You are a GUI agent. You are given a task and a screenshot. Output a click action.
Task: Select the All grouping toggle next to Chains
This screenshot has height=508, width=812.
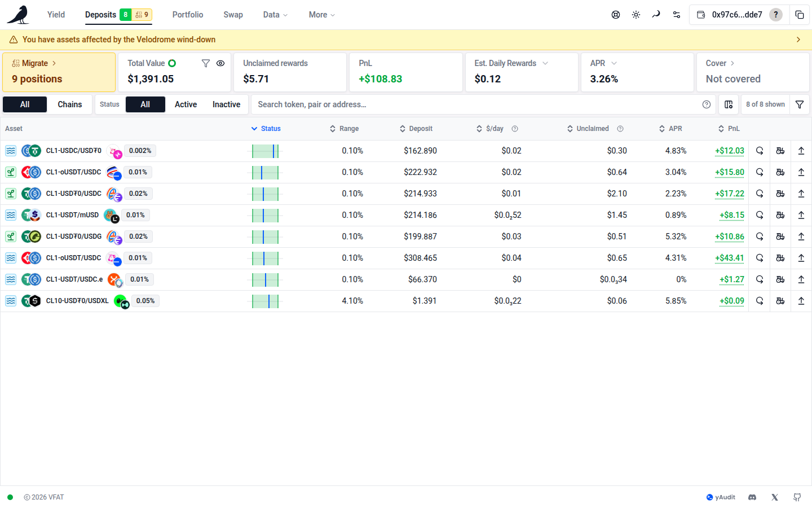tap(25, 104)
